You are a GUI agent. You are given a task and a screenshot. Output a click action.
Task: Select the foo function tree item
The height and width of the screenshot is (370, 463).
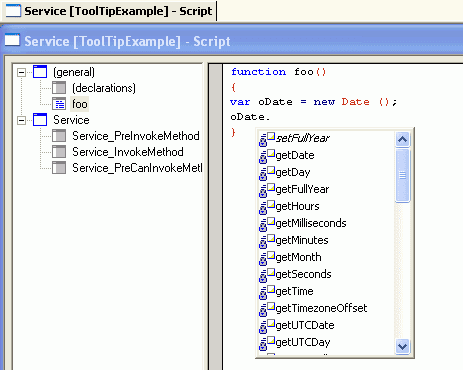pyautogui.click(x=80, y=104)
